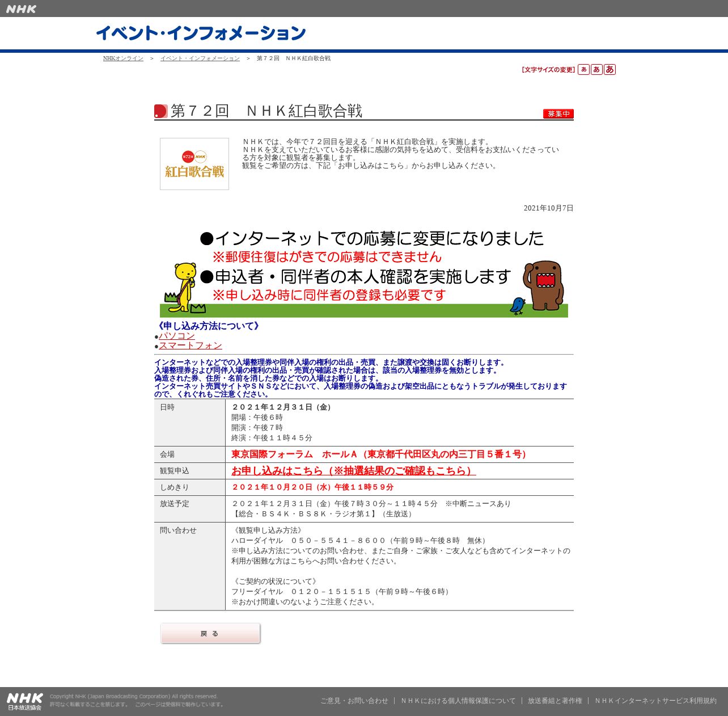The height and width of the screenshot is (716, 728).
Task: Click the brown Domo-kun character in banner
Action: pos(544,285)
